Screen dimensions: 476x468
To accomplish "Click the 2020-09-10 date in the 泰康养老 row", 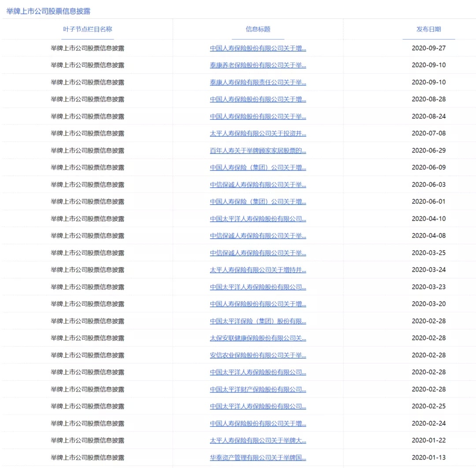I will click(x=429, y=65).
